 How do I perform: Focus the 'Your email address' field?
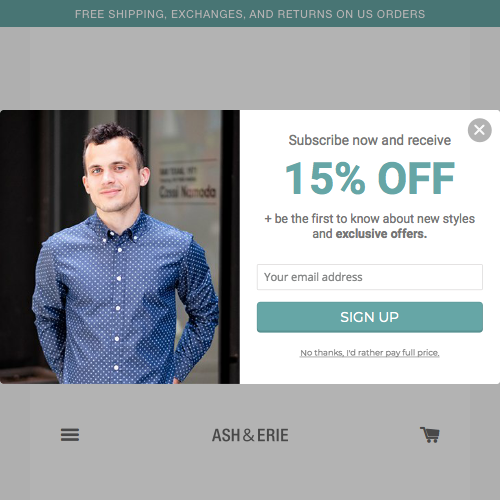tap(370, 277)
